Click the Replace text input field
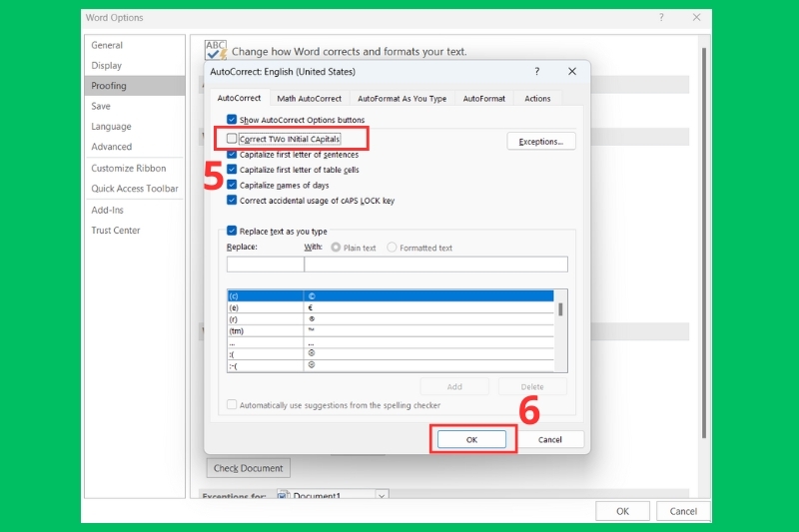The width and height of the screenshot is (799, 532). tap(266, 264)
